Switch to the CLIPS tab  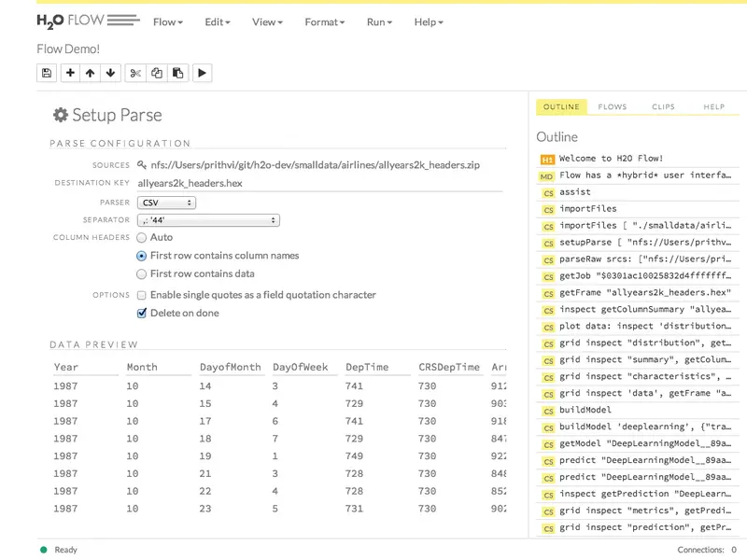(663, 106)
